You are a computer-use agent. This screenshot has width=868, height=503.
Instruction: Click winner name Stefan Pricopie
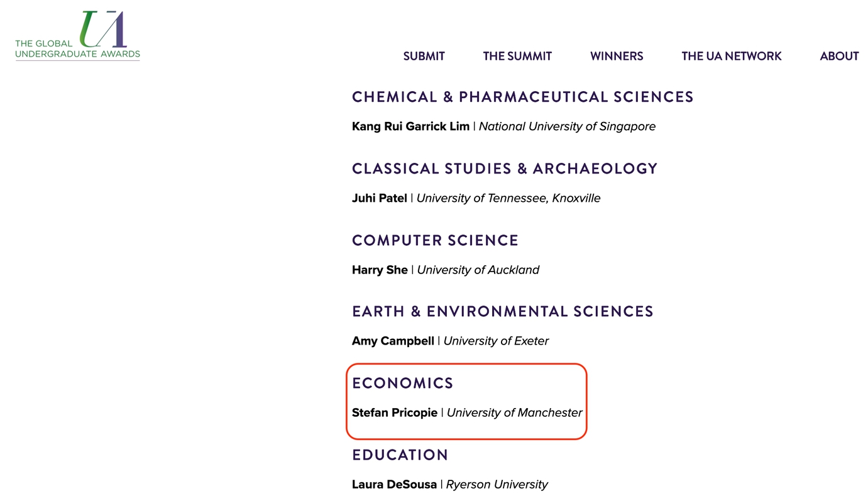(395, 412)
